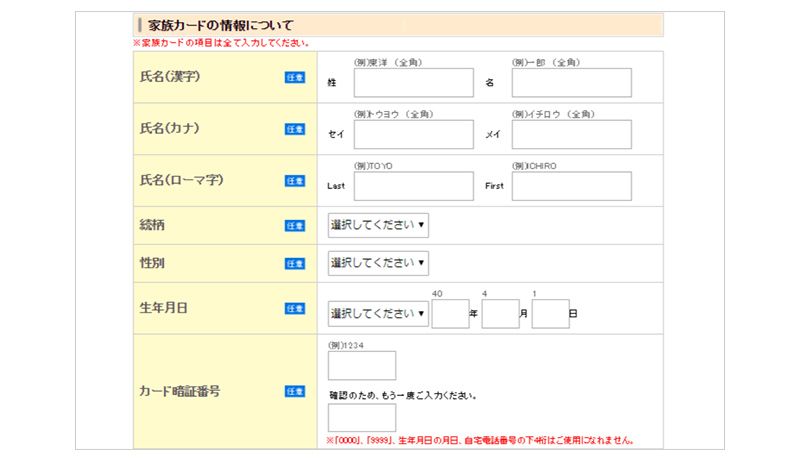799x459 pixels.
Task: Click the First name romaji input field
Action: point(571,186)
